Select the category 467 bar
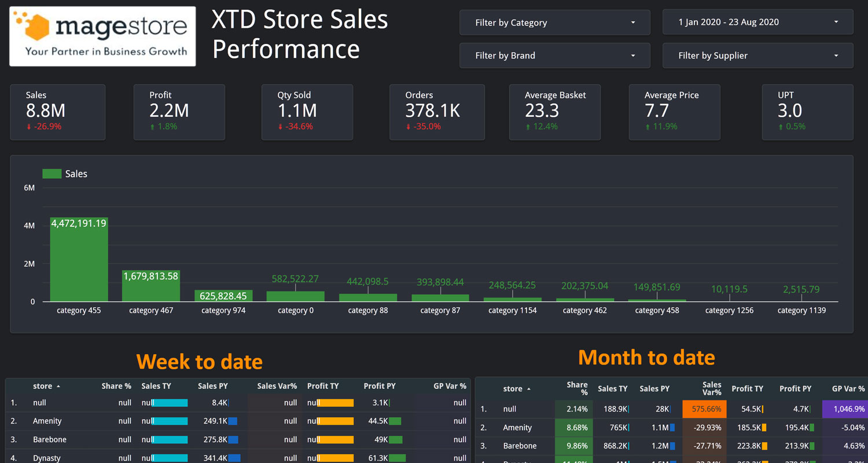Screen dimensions: 868x463 pos(151,286)
